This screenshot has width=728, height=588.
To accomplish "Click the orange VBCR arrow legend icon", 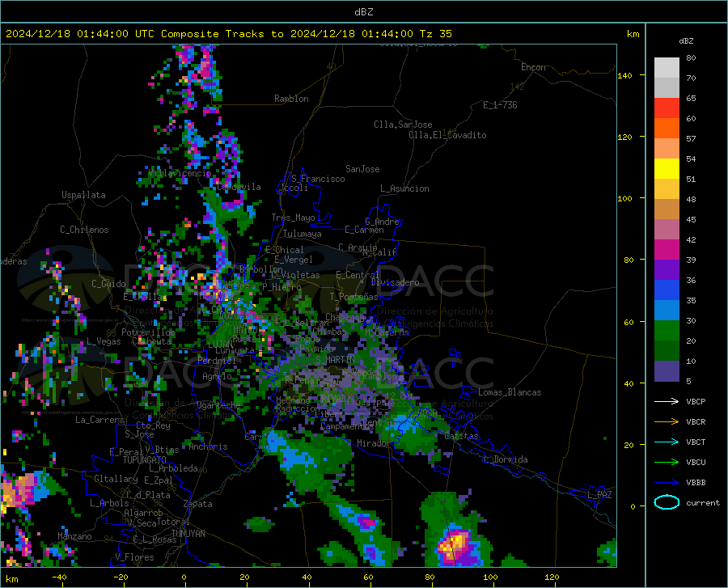I will point(667,421).
